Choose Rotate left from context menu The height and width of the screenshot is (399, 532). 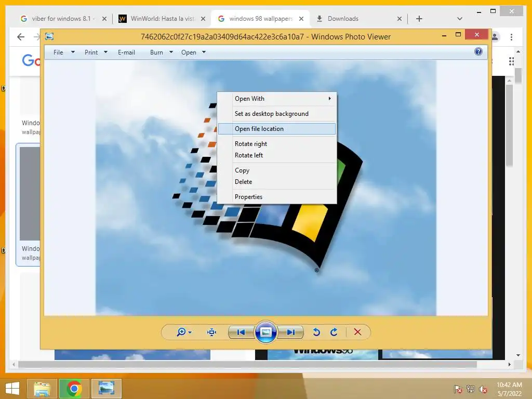pos(277,155)
